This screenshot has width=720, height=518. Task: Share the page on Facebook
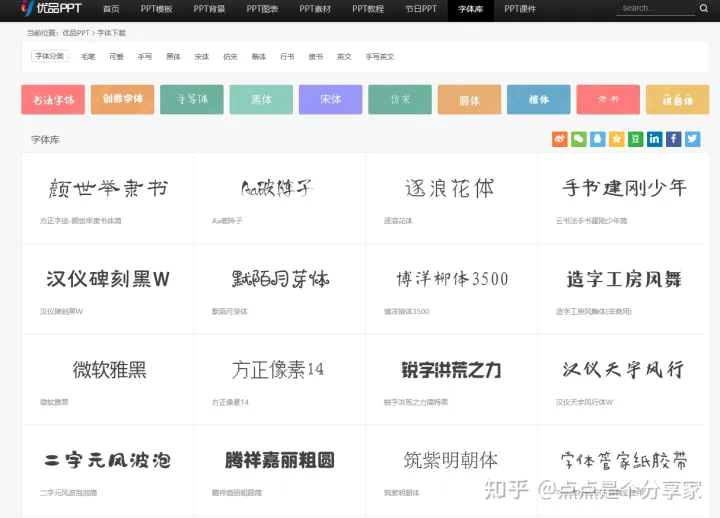[x=674, y=139]
